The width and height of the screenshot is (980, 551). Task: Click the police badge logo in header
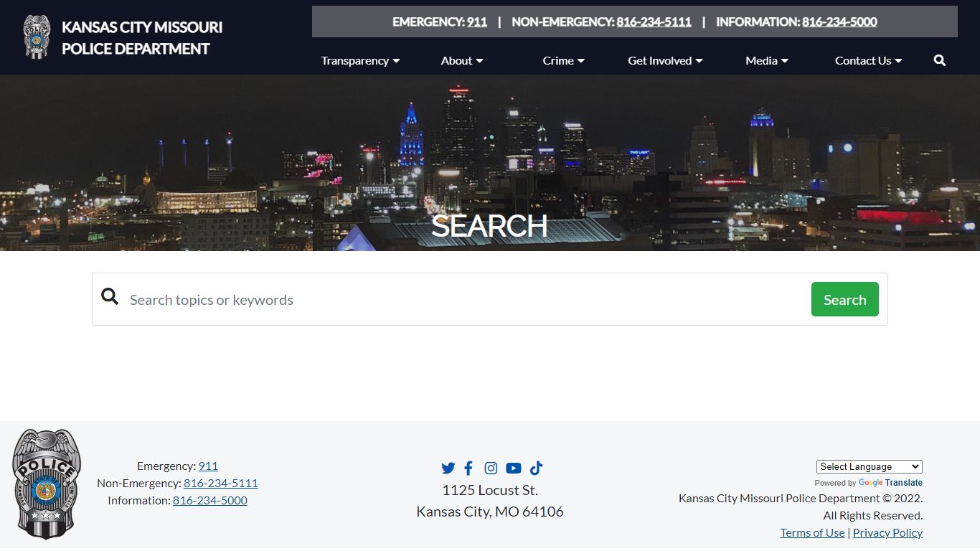pos(37,37)
